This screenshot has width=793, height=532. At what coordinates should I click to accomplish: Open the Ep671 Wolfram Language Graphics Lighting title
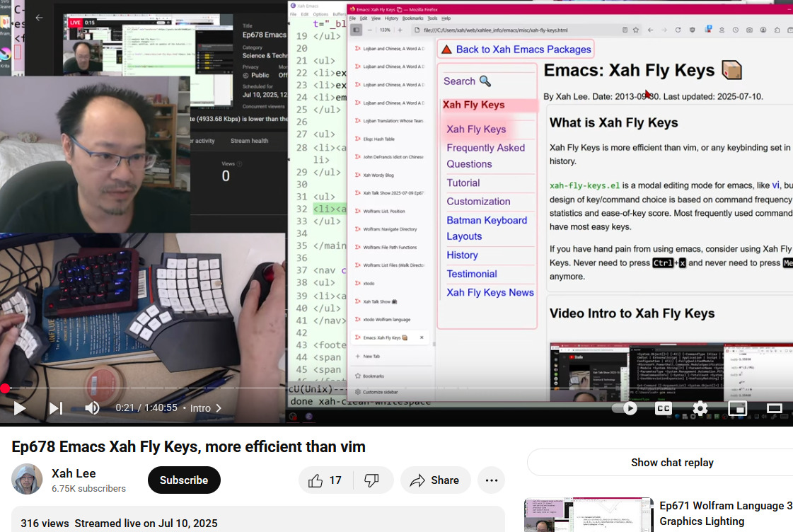[726, 514]
